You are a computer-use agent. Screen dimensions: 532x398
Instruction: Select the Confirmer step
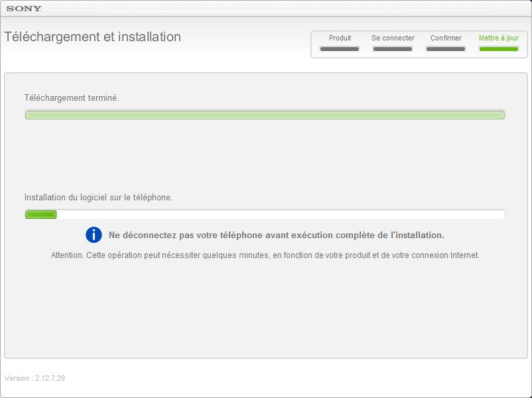pos(446,42)
